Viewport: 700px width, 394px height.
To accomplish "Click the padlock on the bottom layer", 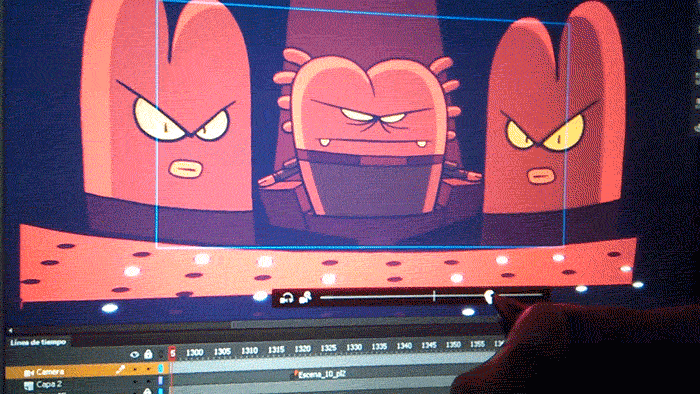I will click(147, 391).
